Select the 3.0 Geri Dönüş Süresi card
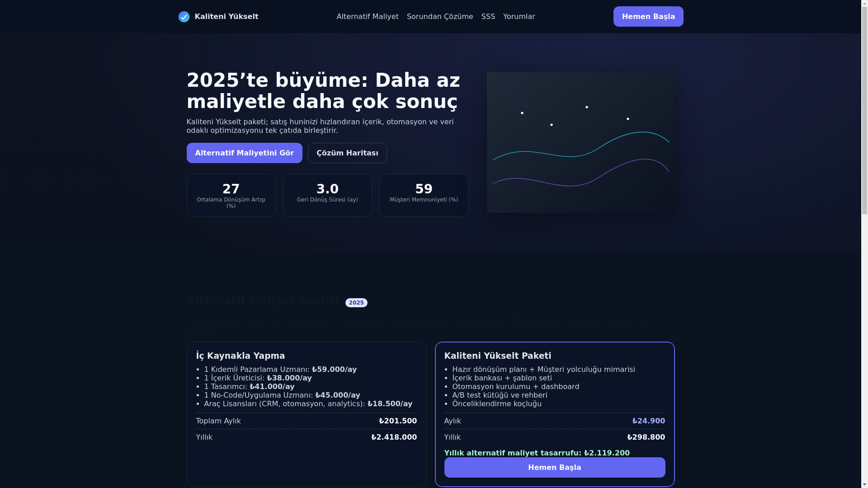This screenshot has width=868, height=488. [327, 195]
